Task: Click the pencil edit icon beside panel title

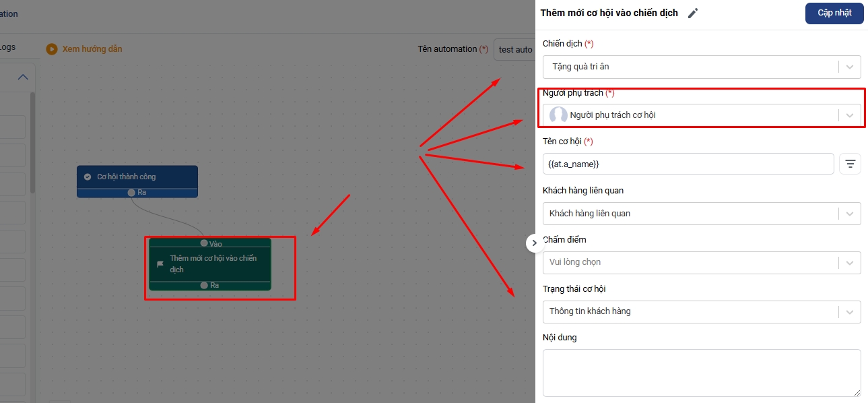Action: point(693,13)
